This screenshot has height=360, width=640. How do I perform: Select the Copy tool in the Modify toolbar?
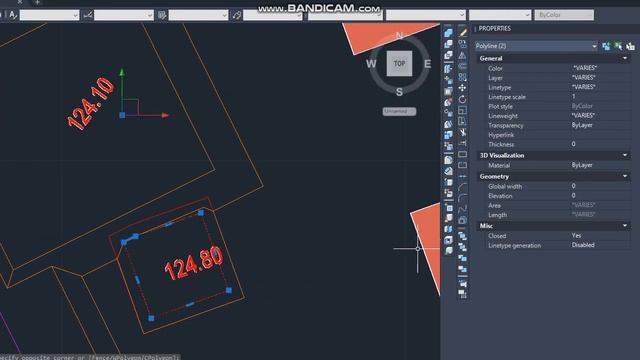pos(462,43)
